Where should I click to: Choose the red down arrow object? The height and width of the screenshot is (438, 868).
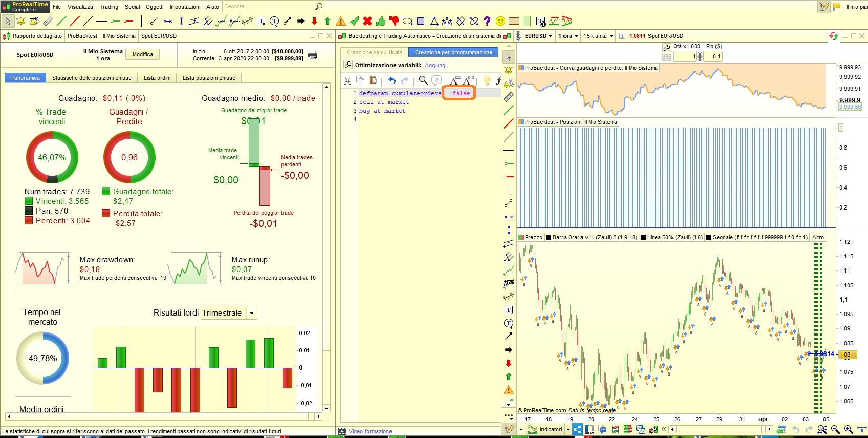pyautogui.click(x=314, y=21)
